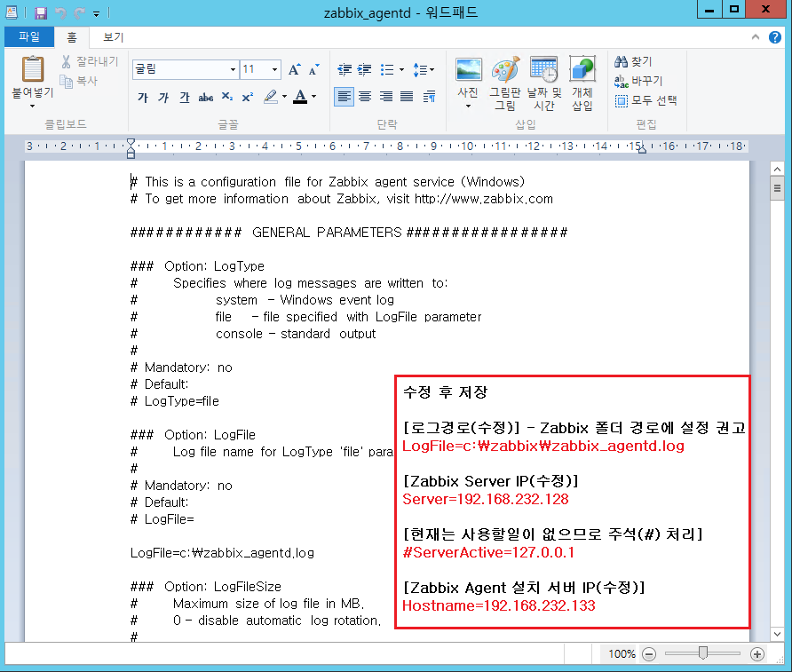Collapse the ribbon with chevron arrow
This screenshot has height=672, width=792.
(x=755, y=37)
